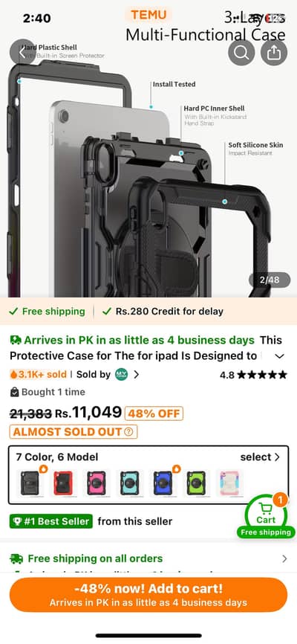
Task: Tap the back arrow icon
Action: point(22,52)
